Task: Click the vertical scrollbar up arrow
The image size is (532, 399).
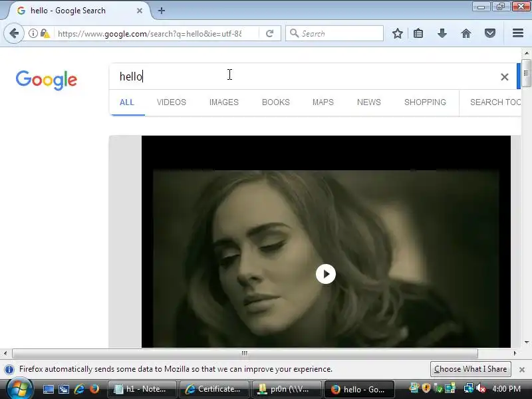Action: pos(527,53)
